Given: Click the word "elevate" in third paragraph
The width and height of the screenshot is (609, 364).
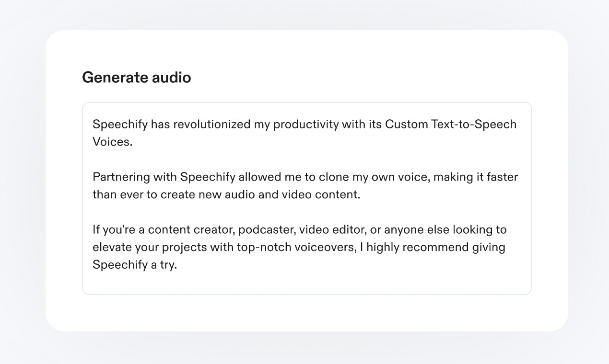Looking at the screenshot, I should [x=109, y=248].
